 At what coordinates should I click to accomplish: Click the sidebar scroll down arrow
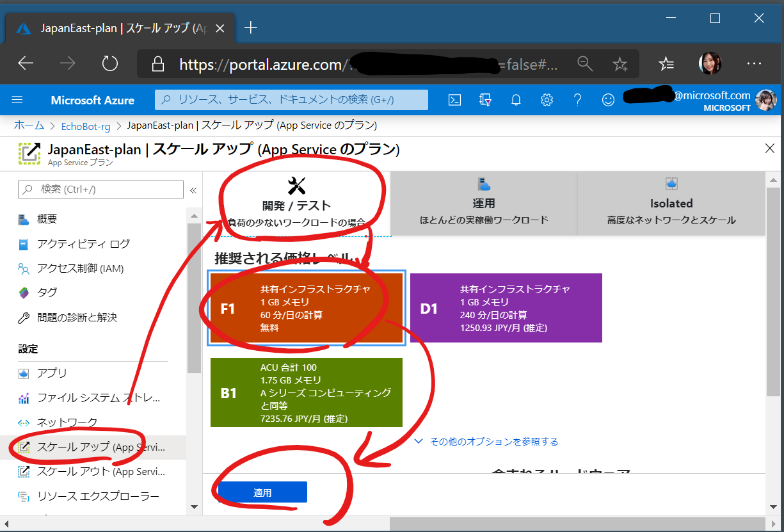tap(194, 507)
